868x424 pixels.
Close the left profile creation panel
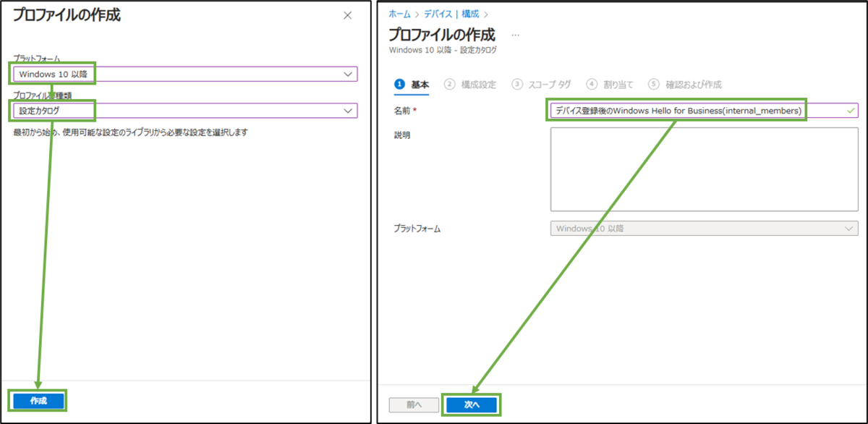point(347,15)
